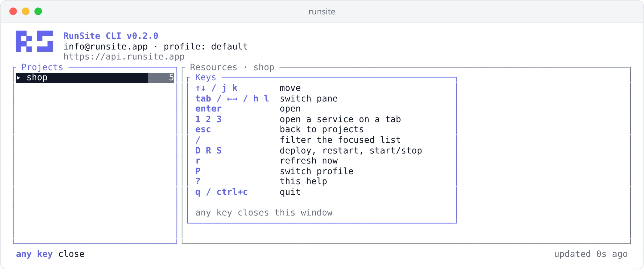This screenshot has height=270, width=644.
Task: Focus the Projects pane title
Action: [42, 67]
